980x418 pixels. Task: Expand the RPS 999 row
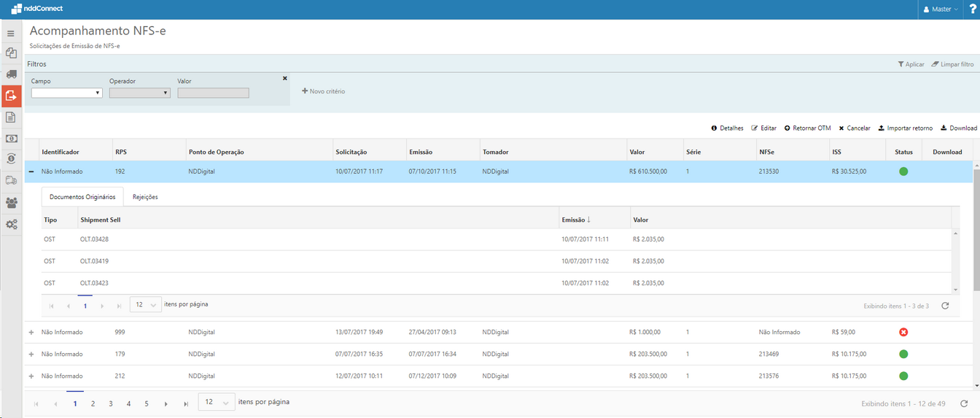coord(31,332)
